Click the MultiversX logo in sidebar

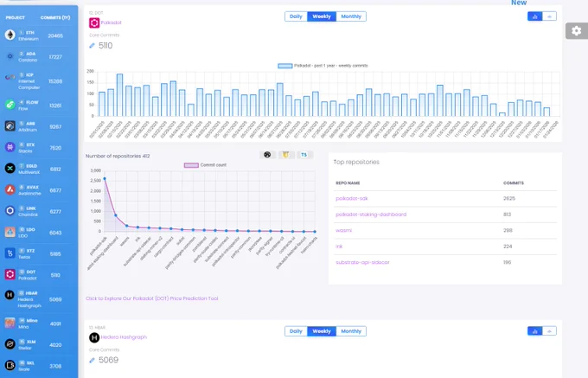pos(10,169)
